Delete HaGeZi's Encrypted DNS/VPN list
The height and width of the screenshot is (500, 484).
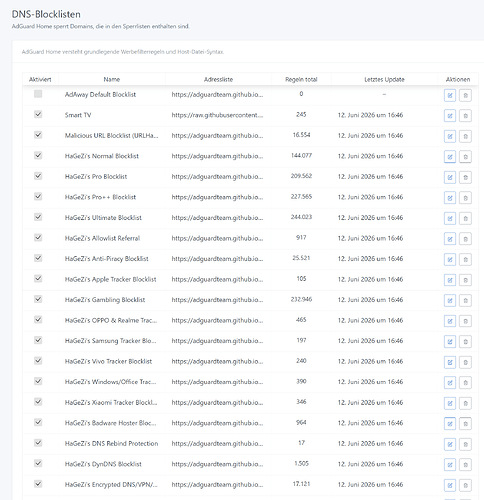pyautogui.click(x=465, y=485)
